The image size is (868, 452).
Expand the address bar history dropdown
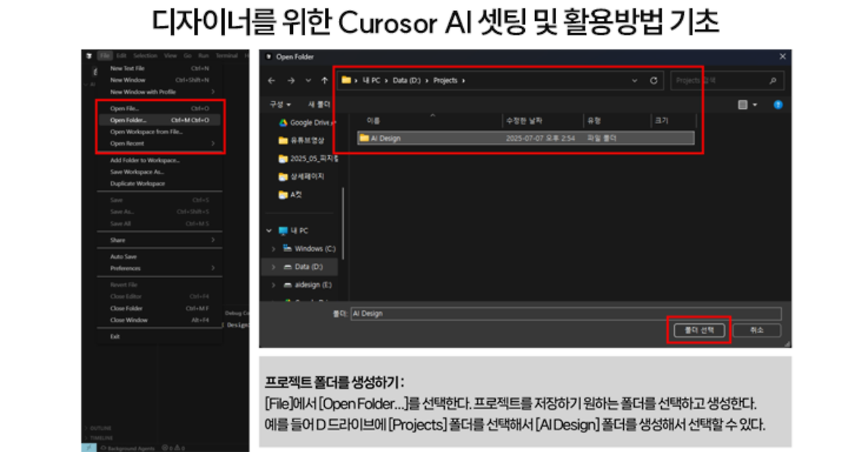pos(635,80)
